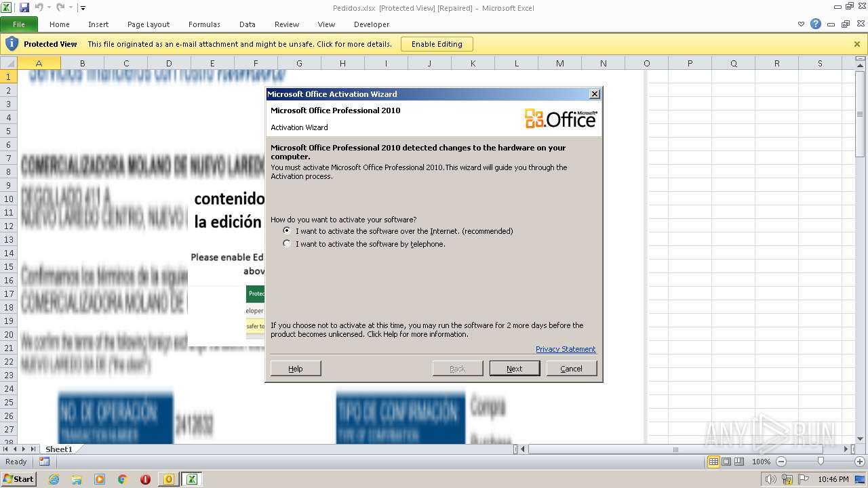
Task: Open the Sheet1 worksheet tab
Action: tap(59, 449)
